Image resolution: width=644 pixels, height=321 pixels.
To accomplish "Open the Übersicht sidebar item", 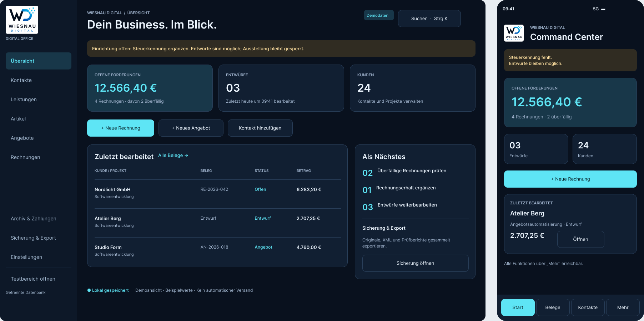I will [39, 61].
